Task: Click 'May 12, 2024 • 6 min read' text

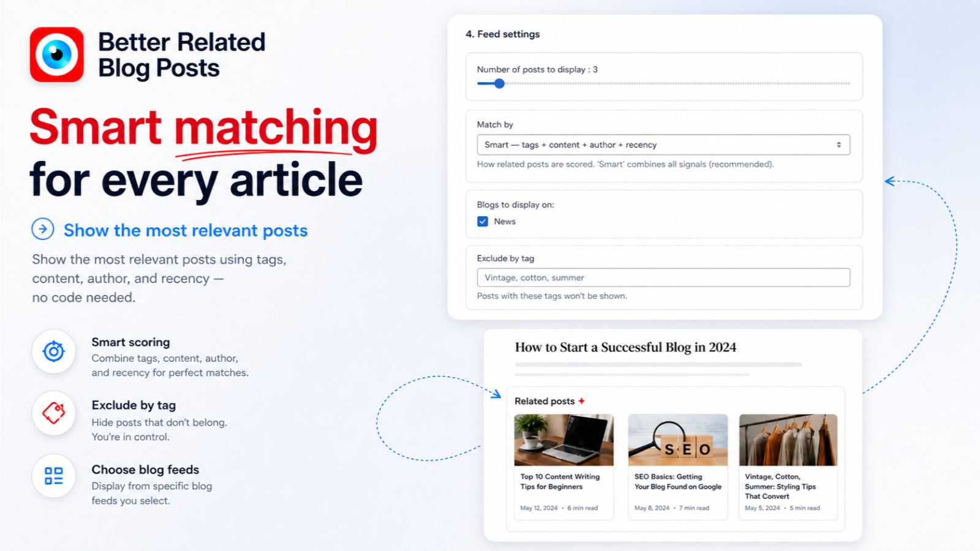Action: point(559,508)
